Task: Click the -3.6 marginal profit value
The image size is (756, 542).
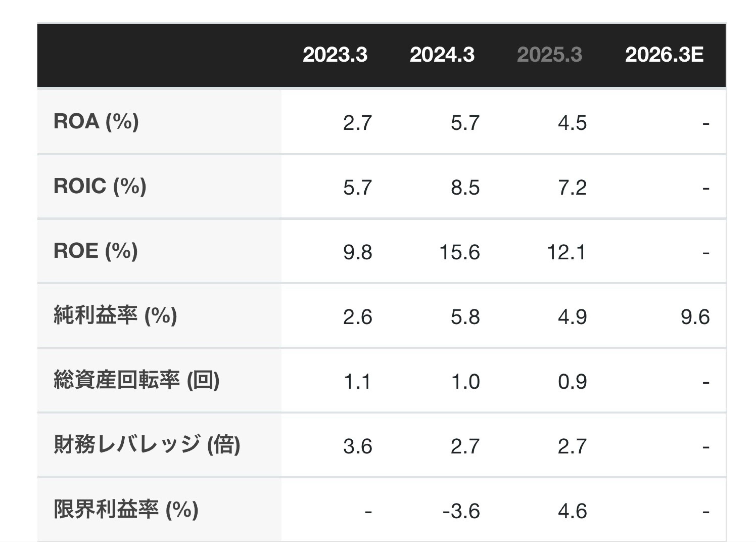Action: [x=461, y=511]
